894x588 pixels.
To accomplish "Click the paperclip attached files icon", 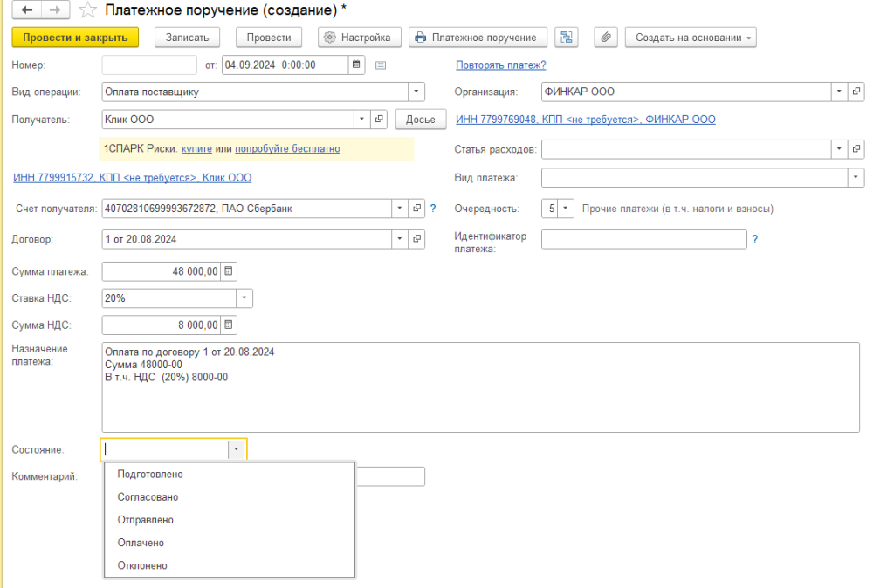I will click(x=606, y=38).
